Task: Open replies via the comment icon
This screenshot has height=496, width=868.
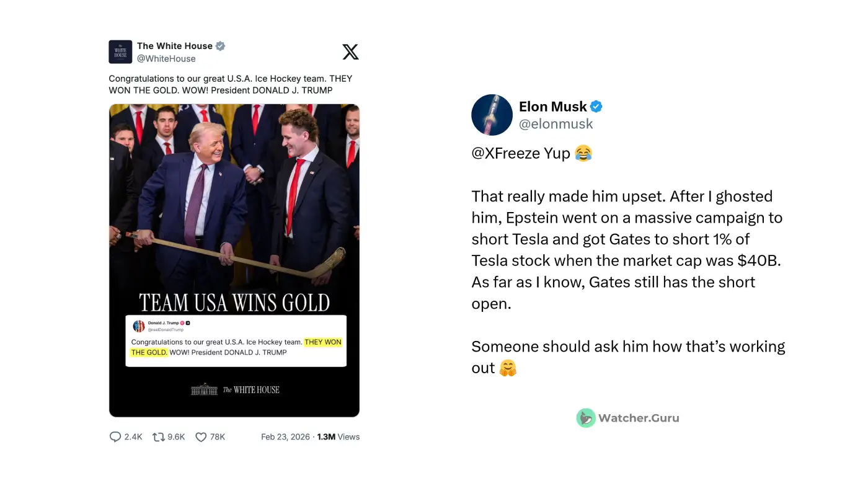Action: (115, 437)
